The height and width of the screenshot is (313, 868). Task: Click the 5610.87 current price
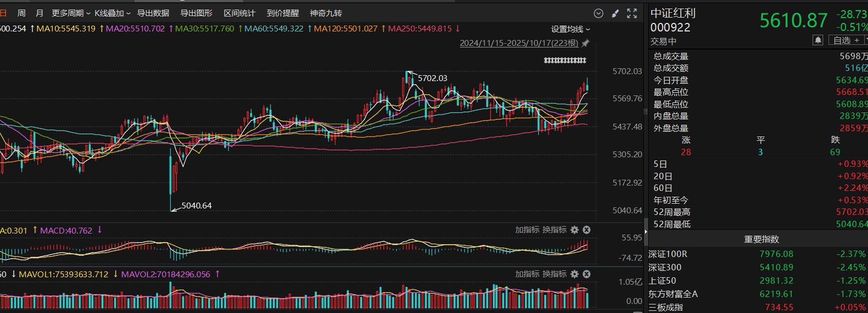(x=793, y=21)
